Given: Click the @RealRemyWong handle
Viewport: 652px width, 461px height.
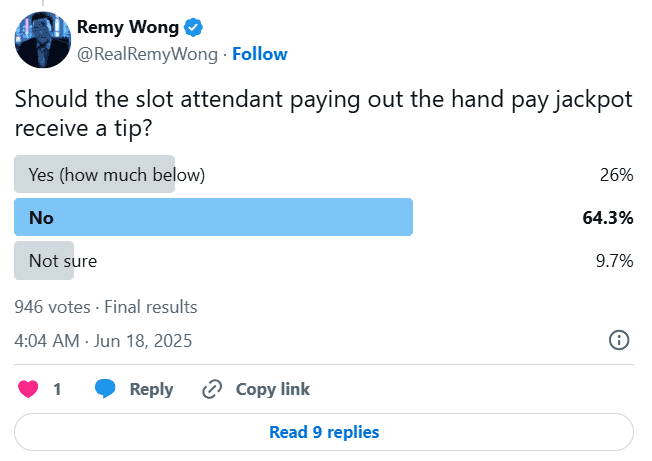Looking at the screenshot, I should click(x=148, y=54).
